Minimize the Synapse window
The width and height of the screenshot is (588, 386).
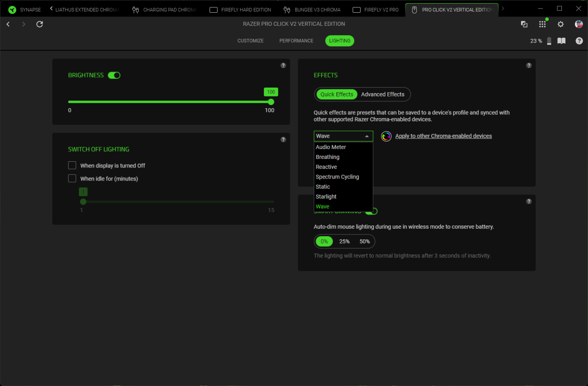[540, 9]
